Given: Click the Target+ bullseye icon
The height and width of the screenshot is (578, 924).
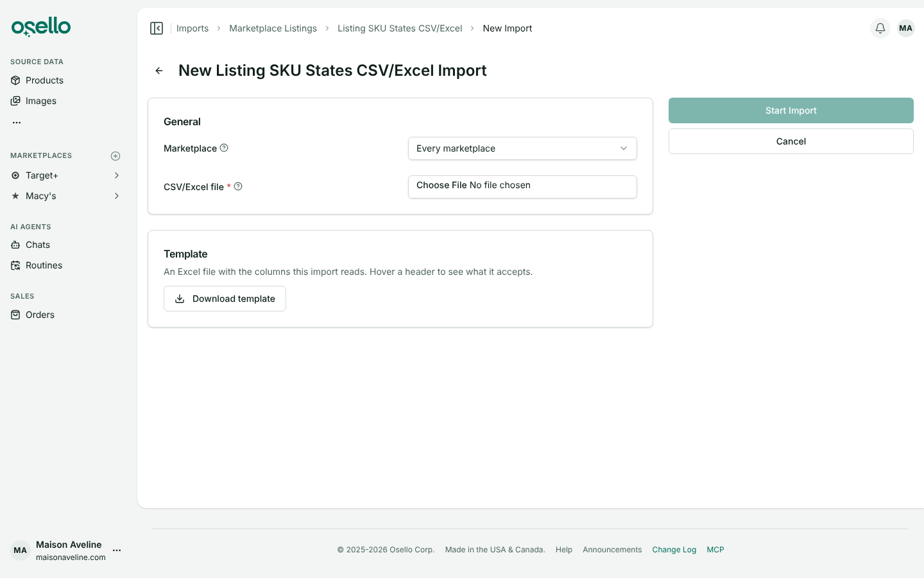Looking at the screenshot, I should [15, 175].
